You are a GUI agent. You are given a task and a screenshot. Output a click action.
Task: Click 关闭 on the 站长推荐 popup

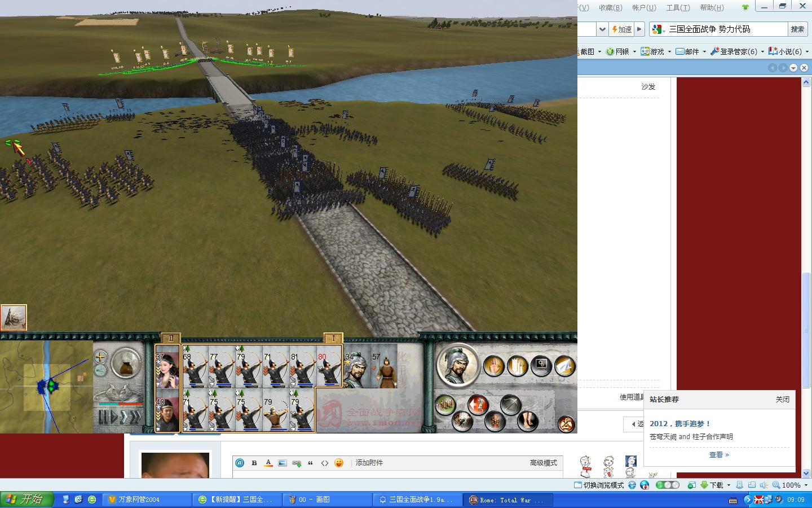782,399
